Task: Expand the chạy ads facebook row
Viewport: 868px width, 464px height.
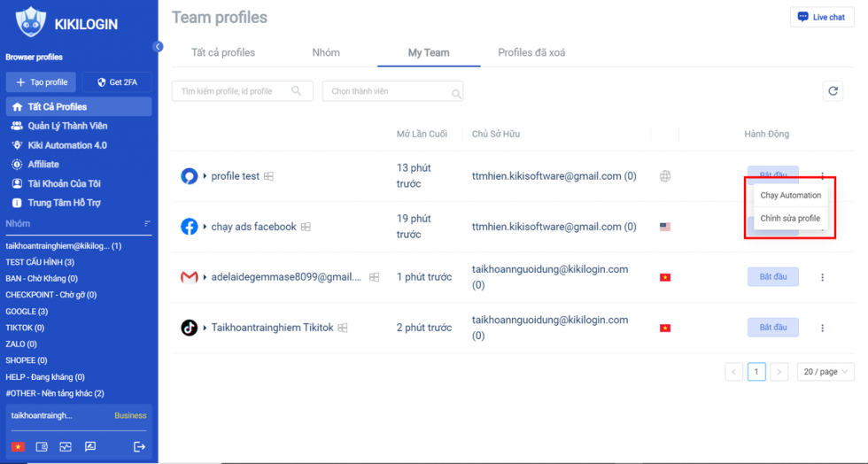Action: tap(205, 227)
